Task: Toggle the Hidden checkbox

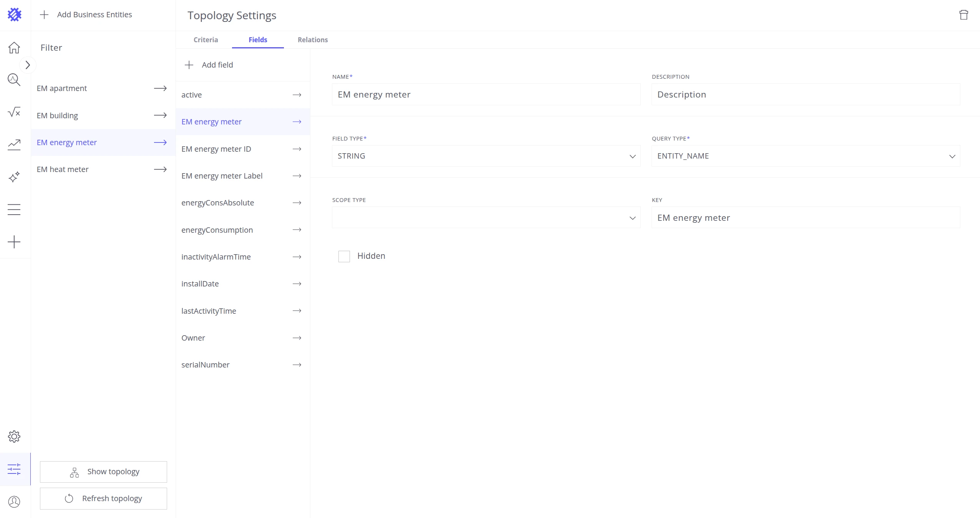Action: coord(344,256)
